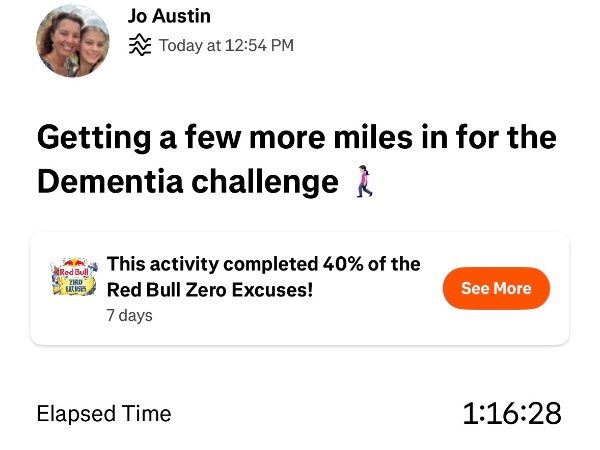
Task: Click 'This activity completed 40% of the' text
Action: click(263, 264)
